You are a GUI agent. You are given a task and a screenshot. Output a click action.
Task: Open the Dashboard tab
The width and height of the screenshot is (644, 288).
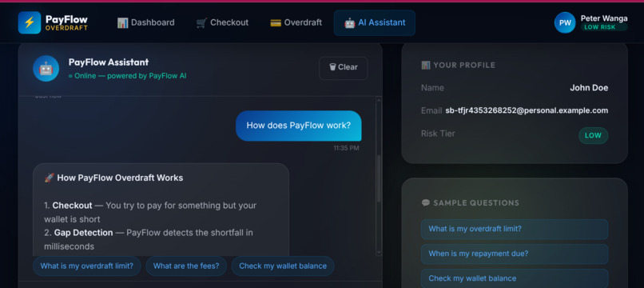(145, 22)
